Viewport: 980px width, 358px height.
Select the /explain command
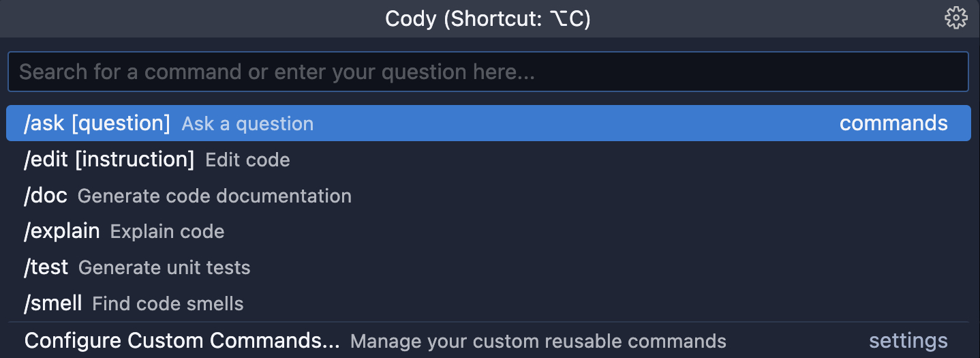488,231
